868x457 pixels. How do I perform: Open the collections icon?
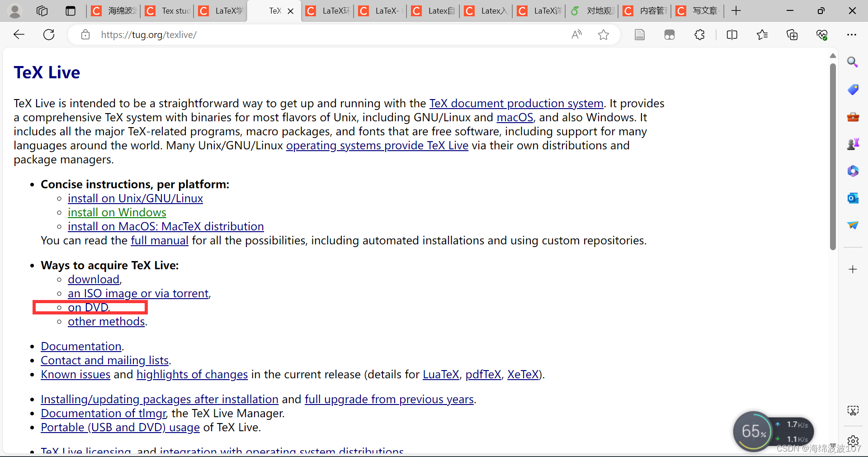coord(792,35)
